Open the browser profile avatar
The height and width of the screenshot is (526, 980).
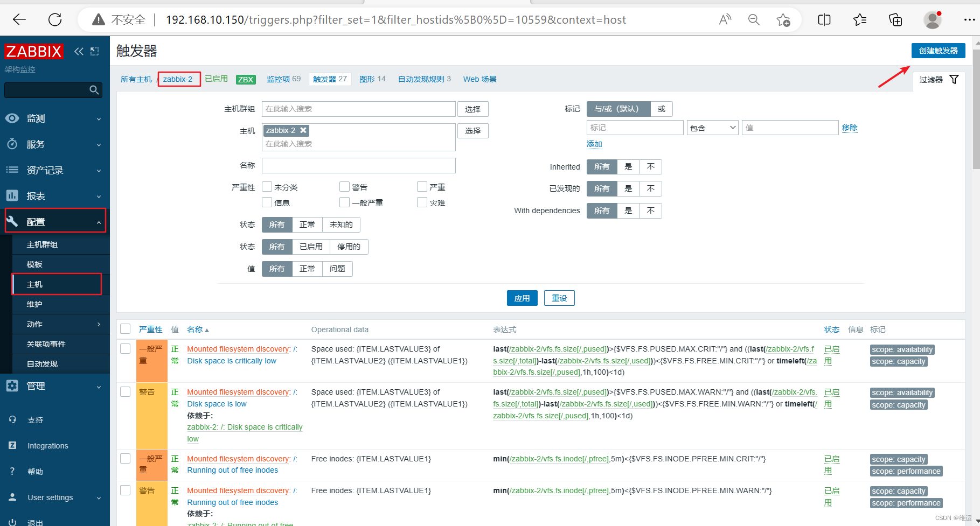933,20
